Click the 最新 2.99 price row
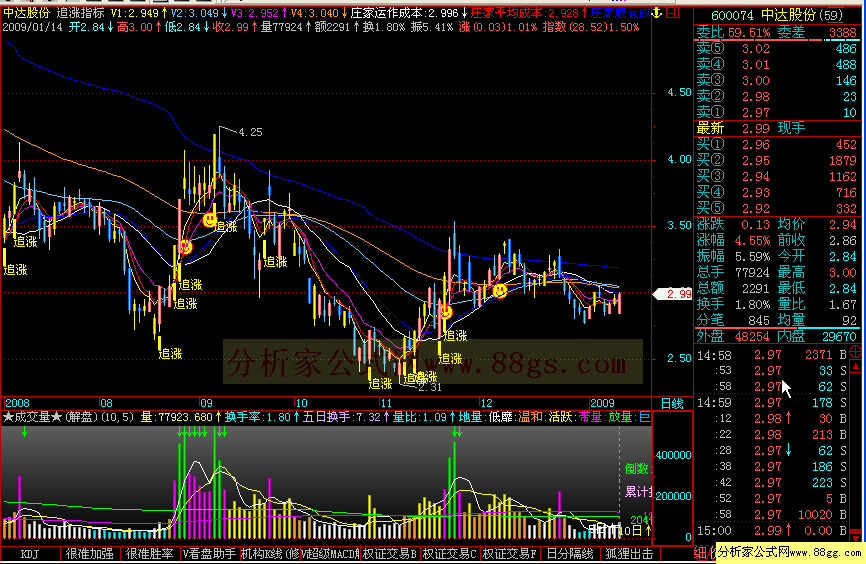 click(x=777, y=129)
